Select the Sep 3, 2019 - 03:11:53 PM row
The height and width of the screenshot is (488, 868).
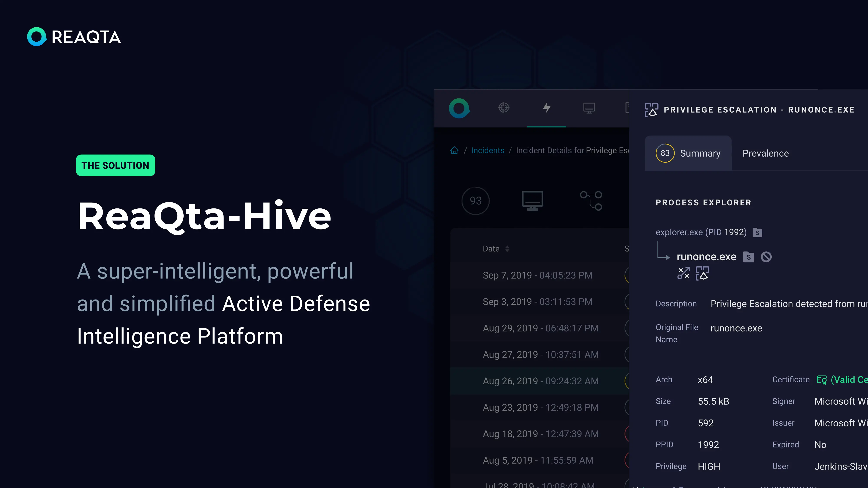tap(539, 302)
